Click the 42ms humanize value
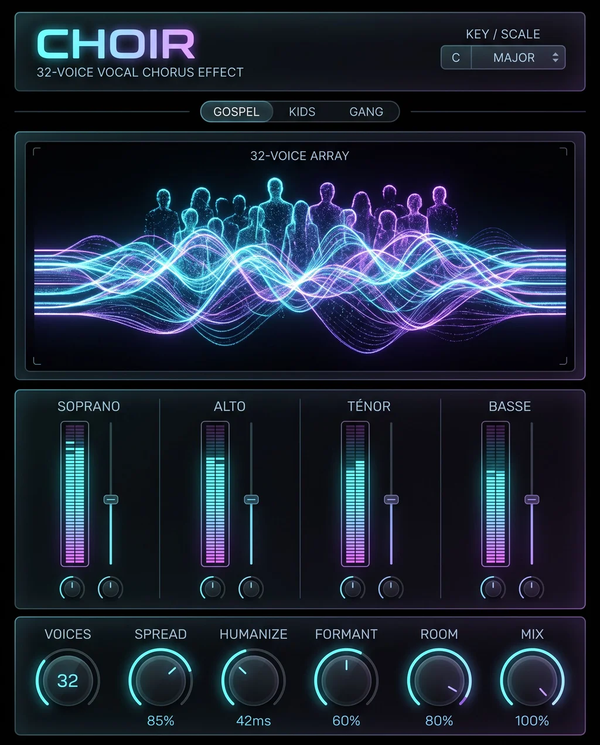The width and height of the screenshot is (600, 745). (x=253, y=721)
